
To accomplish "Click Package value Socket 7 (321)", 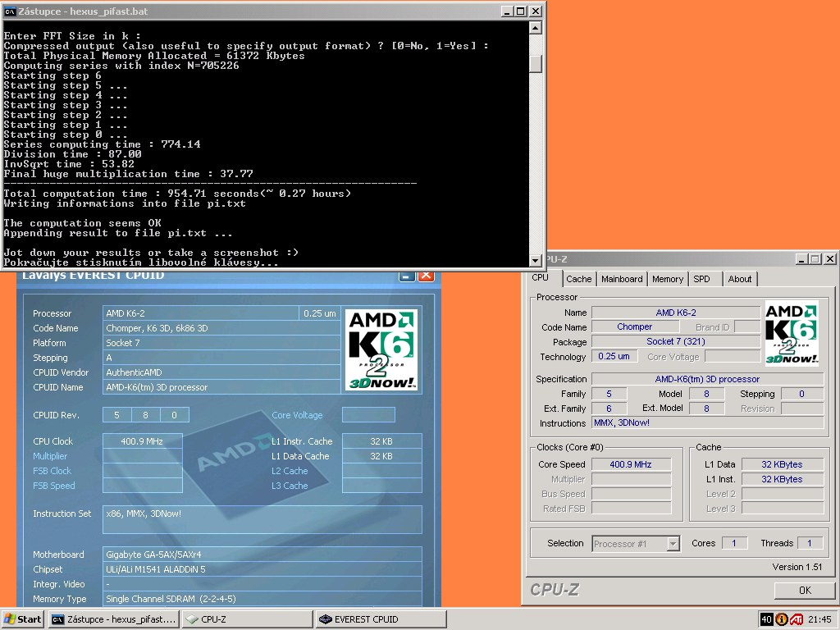I will 676,341.
